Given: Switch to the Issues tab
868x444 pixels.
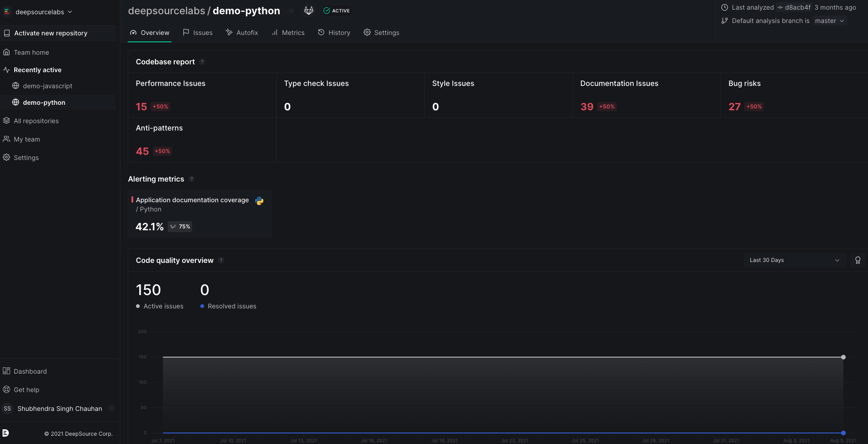Looking at the screenshot, I should click(202, 32).
